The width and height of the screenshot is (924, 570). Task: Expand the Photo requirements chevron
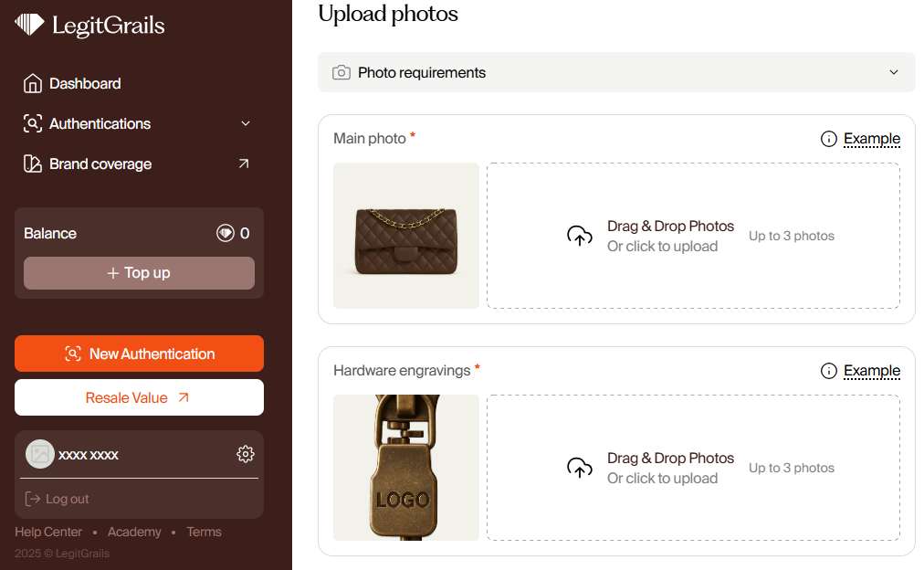(x=894, y=72)
